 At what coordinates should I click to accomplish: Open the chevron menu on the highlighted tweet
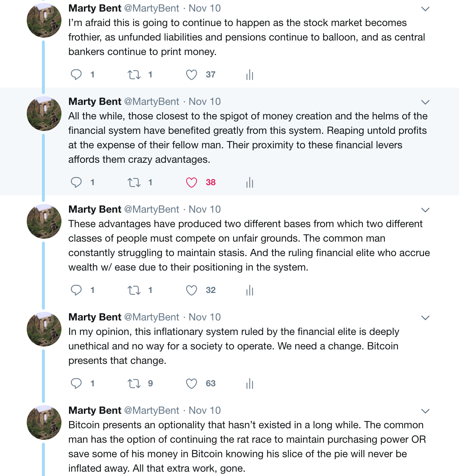425,102
